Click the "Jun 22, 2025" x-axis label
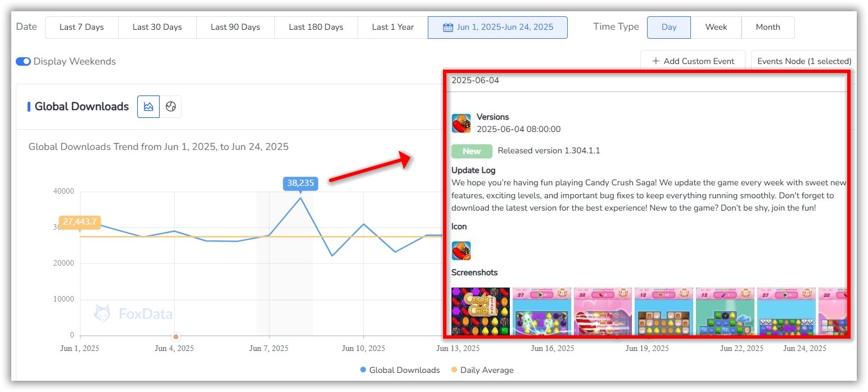This screenshot has height=392, width=868. click(x=742, y=348)
